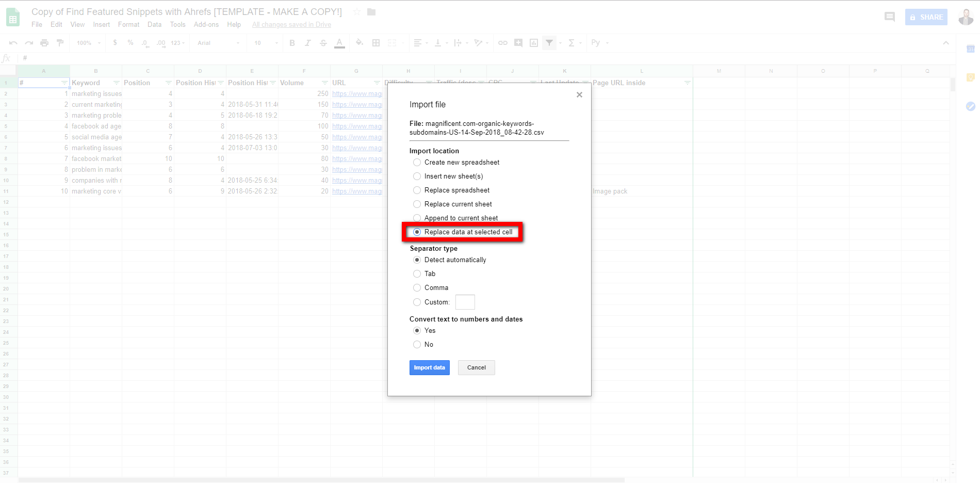Open the Py input tools dropdown
Viewport: 980px width, 483px height.
[600, 43]
